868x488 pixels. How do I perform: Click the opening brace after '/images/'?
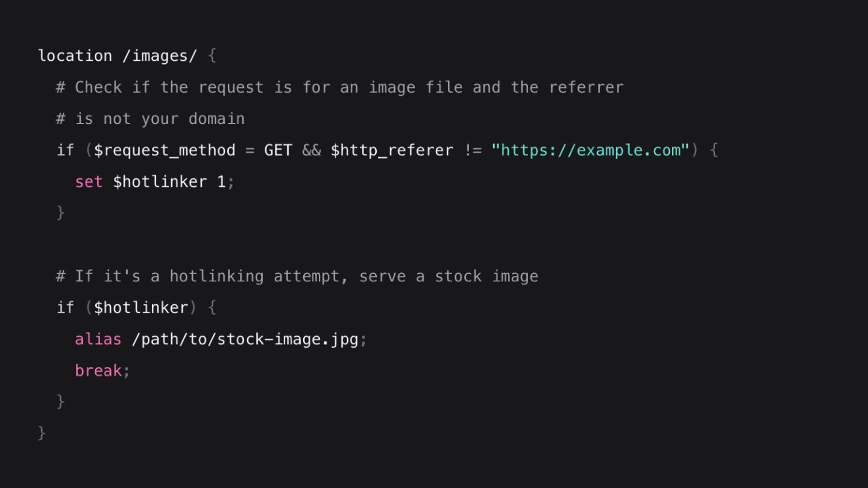(212, 56)
